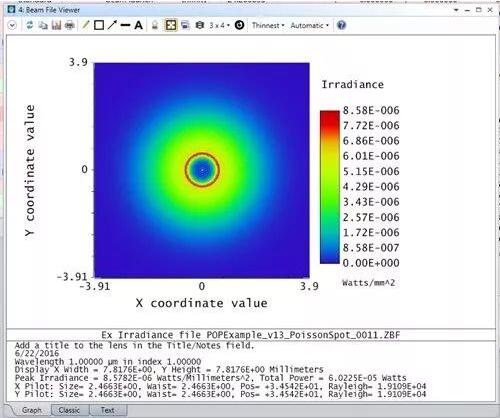500x418 pixels.
Task: Toggle the lock window icon
Action: coord(155,25)
